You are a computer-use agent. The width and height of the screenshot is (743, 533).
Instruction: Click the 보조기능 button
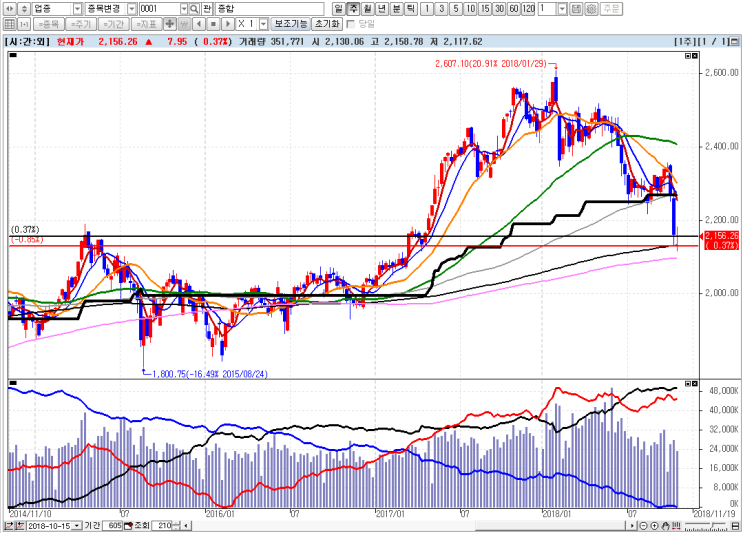click(290, 24)
